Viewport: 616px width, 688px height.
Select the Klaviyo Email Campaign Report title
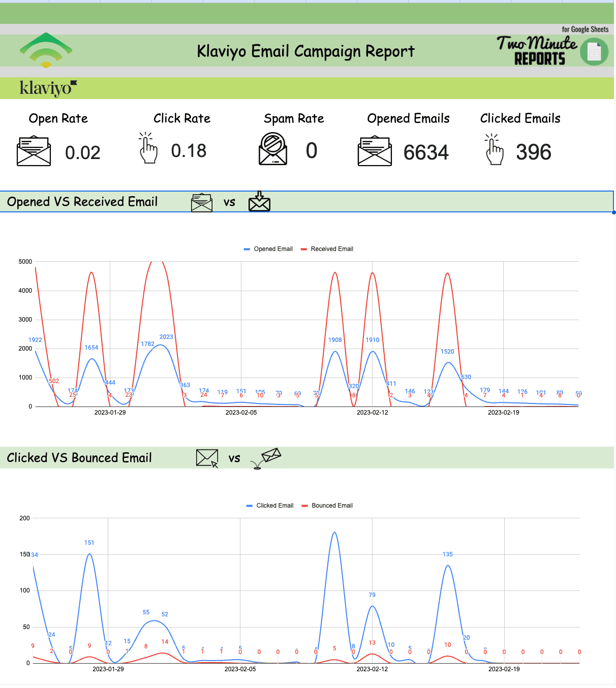pyautogui.click(x=305, y=51)
